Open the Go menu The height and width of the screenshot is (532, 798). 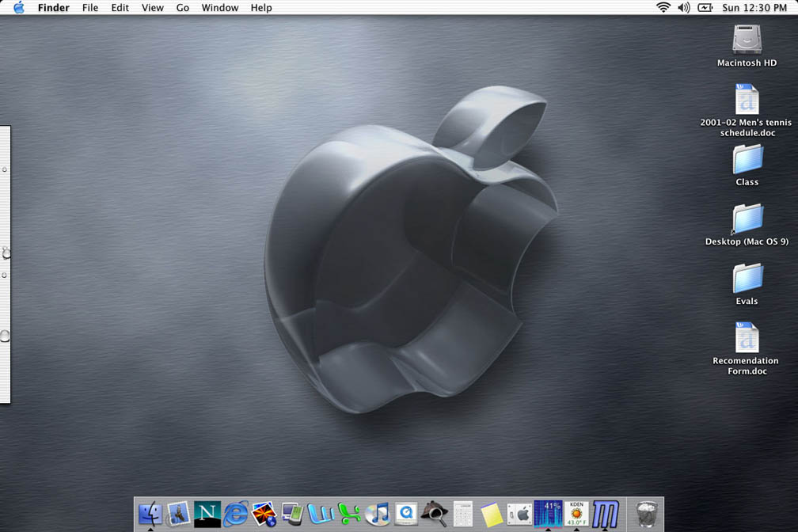point(183,8)
